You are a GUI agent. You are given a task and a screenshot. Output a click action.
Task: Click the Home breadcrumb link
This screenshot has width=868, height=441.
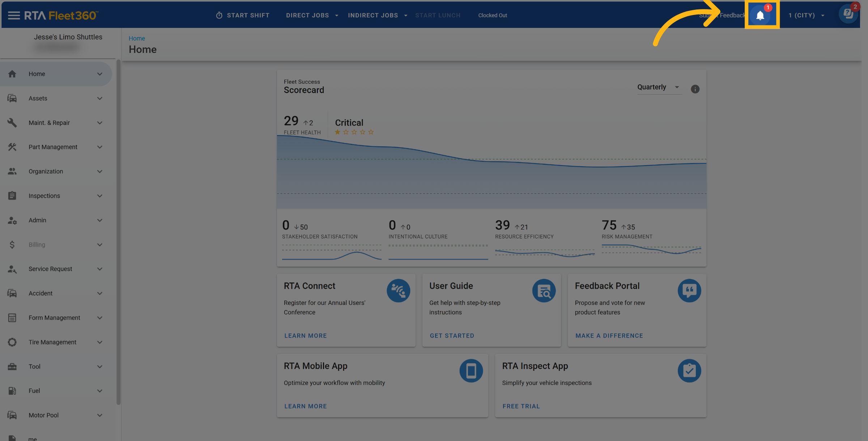pos(137,38)
